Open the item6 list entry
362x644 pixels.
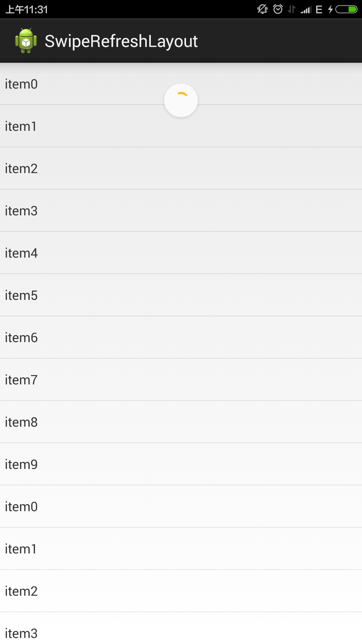tap(181, 337)
